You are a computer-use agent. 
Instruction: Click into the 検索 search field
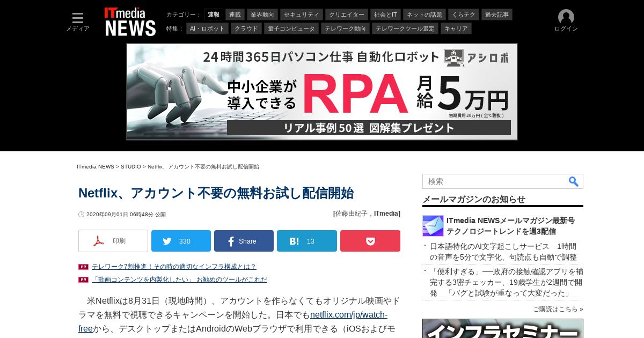[495, 181]
